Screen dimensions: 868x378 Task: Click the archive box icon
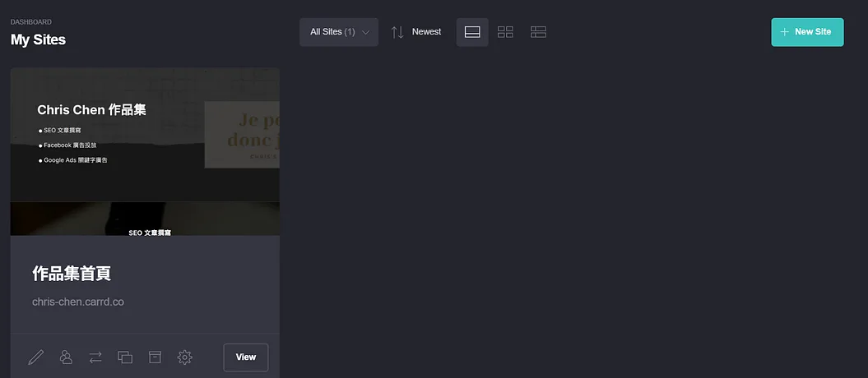point(155,357)
